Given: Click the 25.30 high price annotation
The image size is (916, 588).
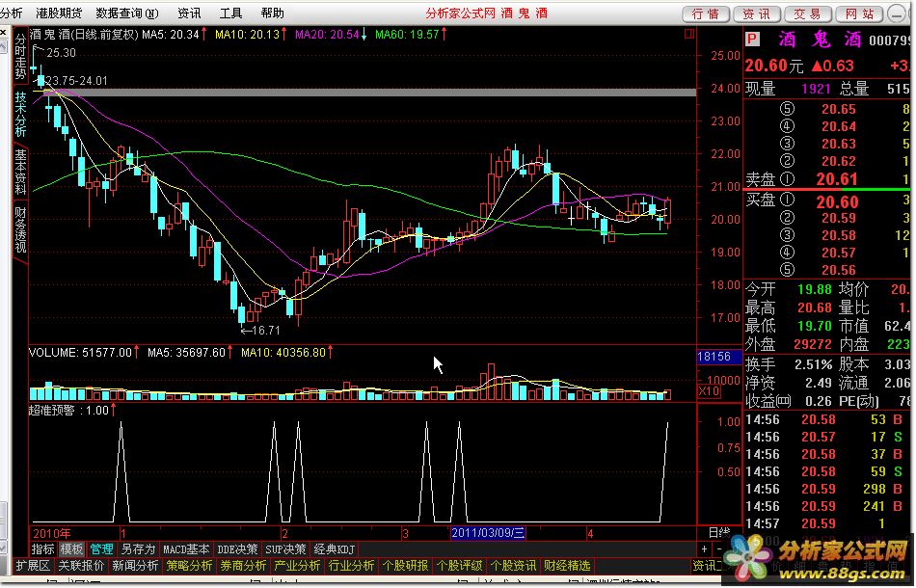Looking at the screenshot, I should [x=61, y=53].
